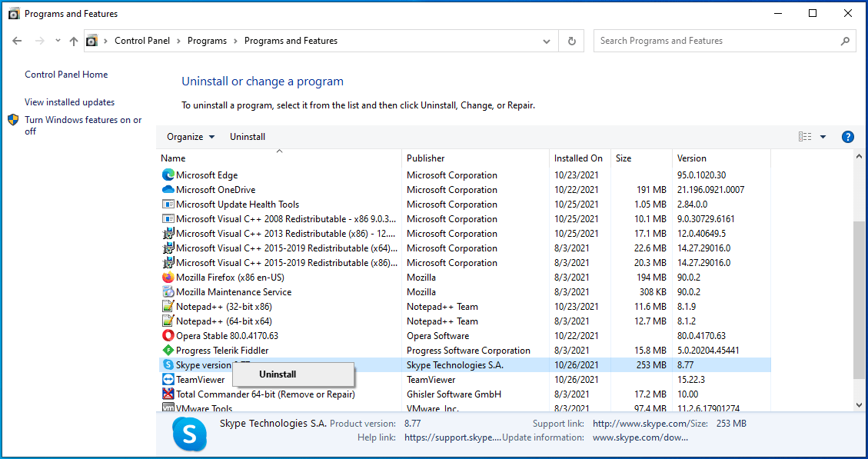Open the Organize dropdown menu
This screenshot has width=868, height=459.
pos(189,136)
